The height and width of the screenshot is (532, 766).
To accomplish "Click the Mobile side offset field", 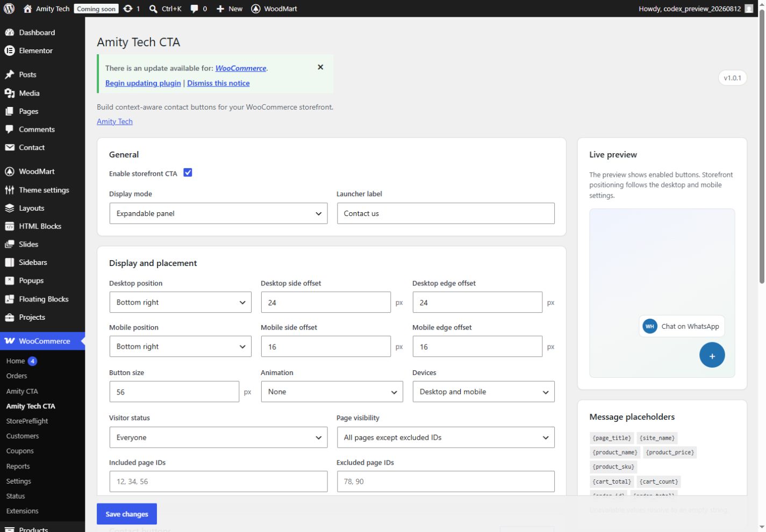I will (x=326, y=347).
